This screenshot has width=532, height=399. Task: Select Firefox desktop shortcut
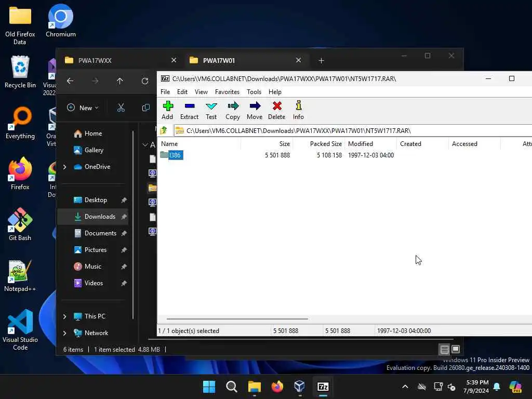(20, 174)
